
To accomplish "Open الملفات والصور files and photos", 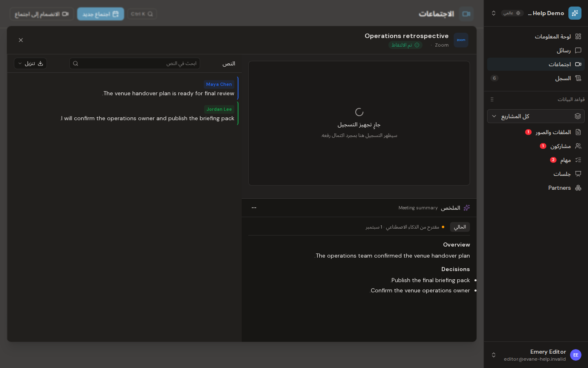I will tap(536, 132).
